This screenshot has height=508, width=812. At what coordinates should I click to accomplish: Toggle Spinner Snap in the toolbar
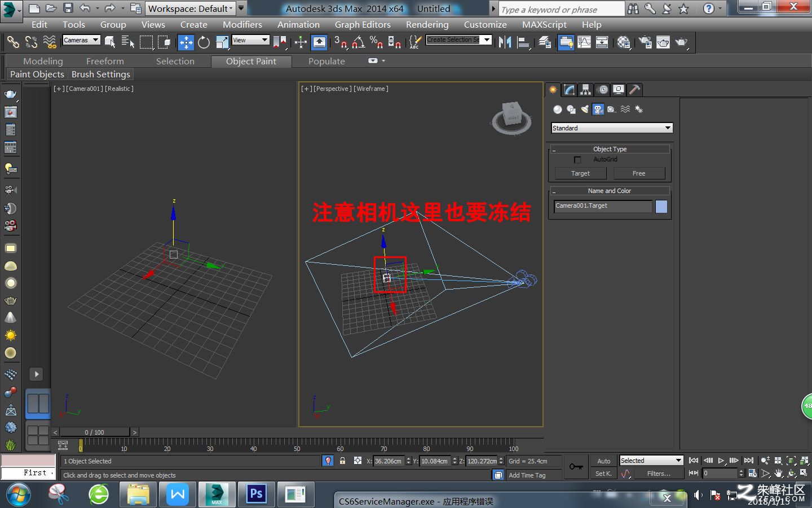click(x=394, y=42)
